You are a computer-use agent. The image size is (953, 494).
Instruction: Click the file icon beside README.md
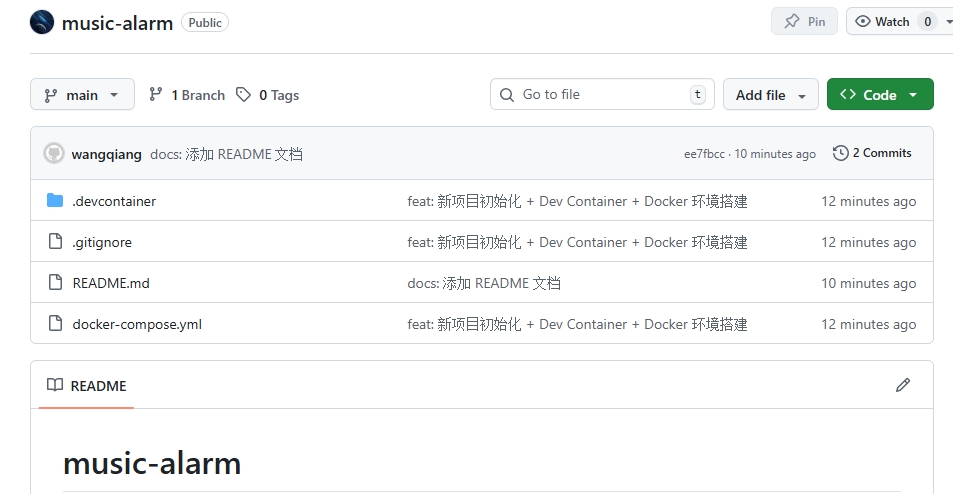click(x=55, y=282)
